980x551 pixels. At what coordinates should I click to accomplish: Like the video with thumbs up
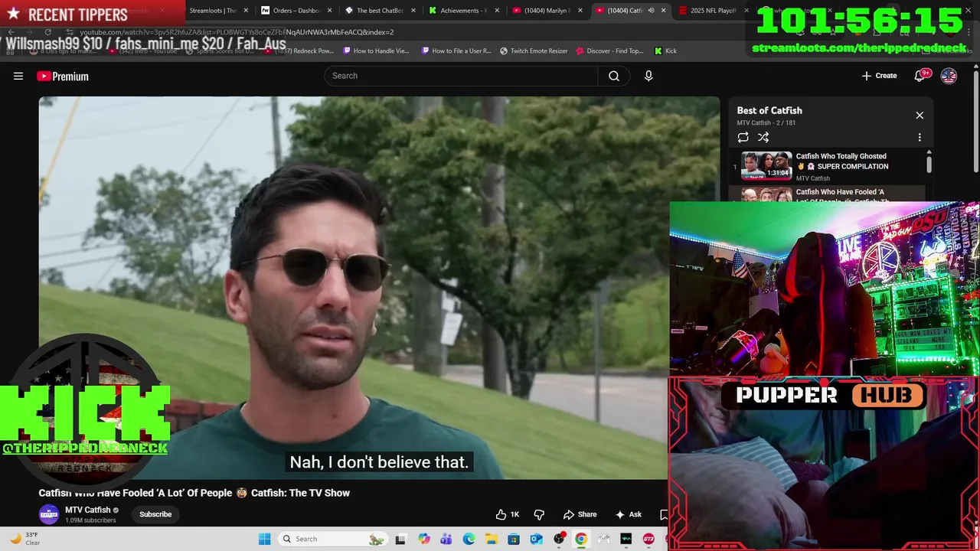point(507,514)
